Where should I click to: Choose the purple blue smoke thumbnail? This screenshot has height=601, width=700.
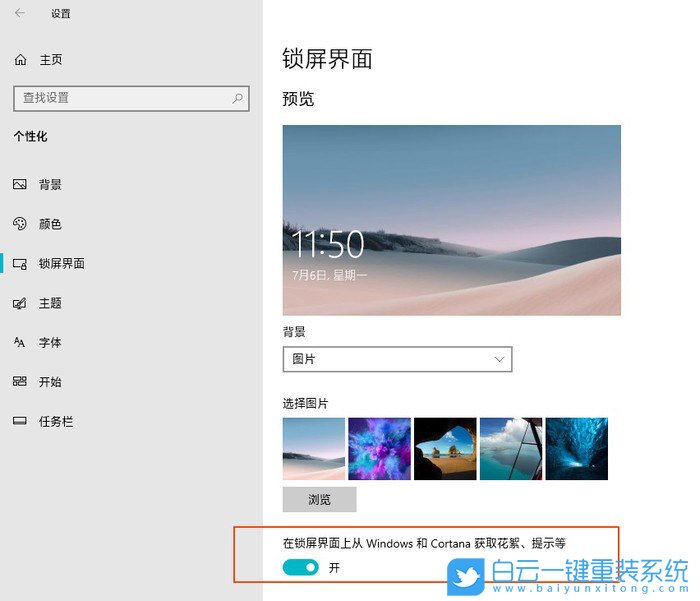379,449
